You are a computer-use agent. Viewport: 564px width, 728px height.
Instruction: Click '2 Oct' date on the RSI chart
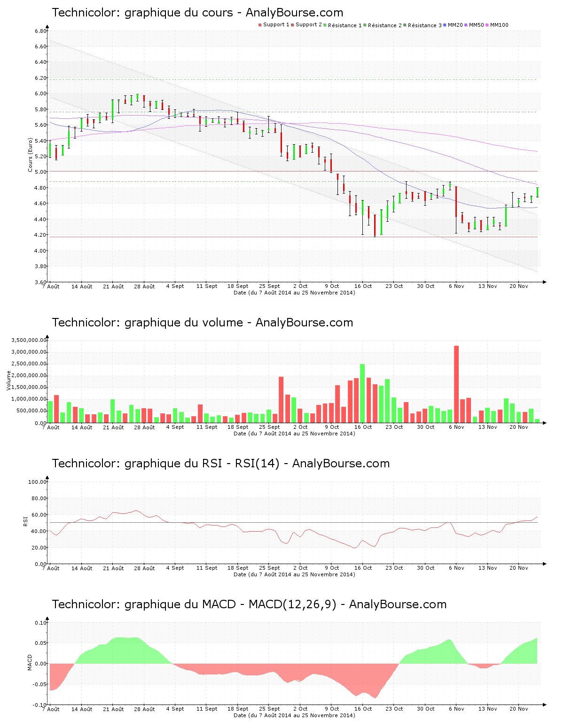[x=300, y=568]
